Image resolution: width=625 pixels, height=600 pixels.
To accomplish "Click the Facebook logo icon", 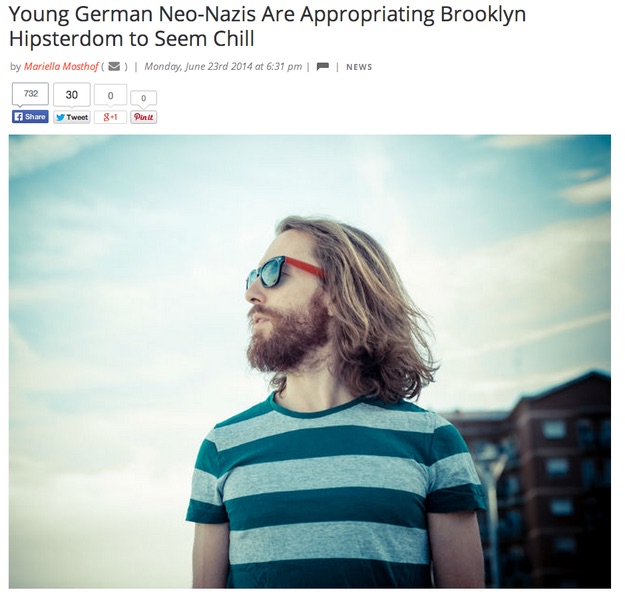I will point(18,117).
